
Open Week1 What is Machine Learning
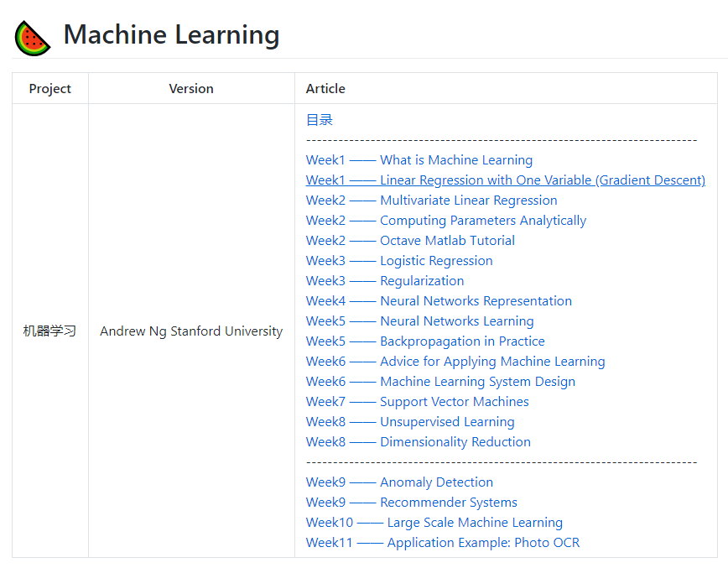tap(419, 159)
